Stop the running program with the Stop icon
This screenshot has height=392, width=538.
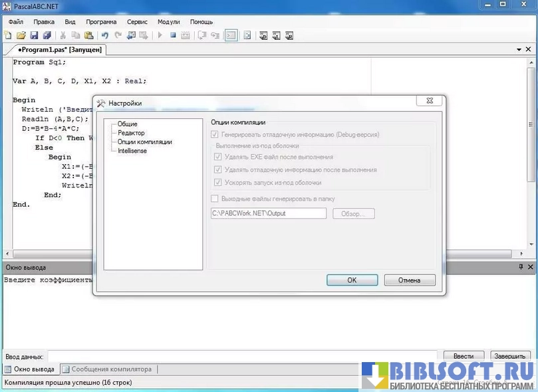click(x=173, y=35)
